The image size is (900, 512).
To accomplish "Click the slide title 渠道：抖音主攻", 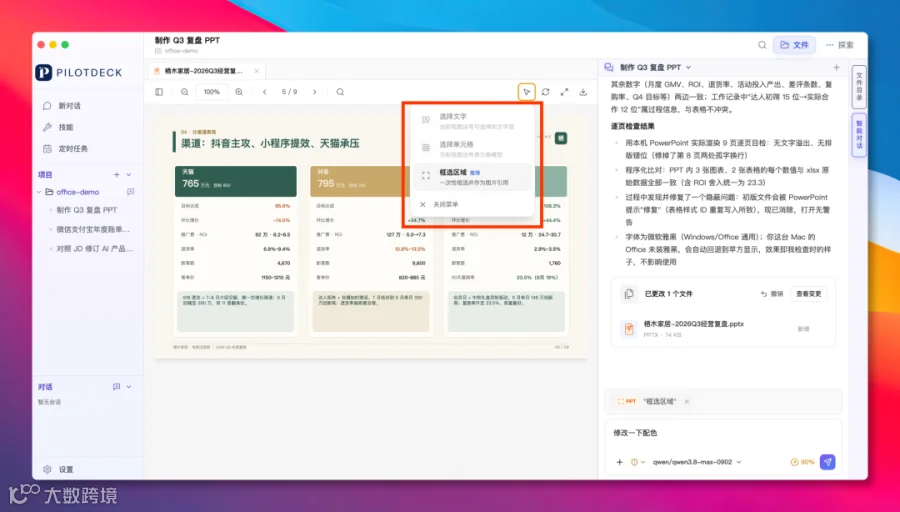I will pos(270,143).
